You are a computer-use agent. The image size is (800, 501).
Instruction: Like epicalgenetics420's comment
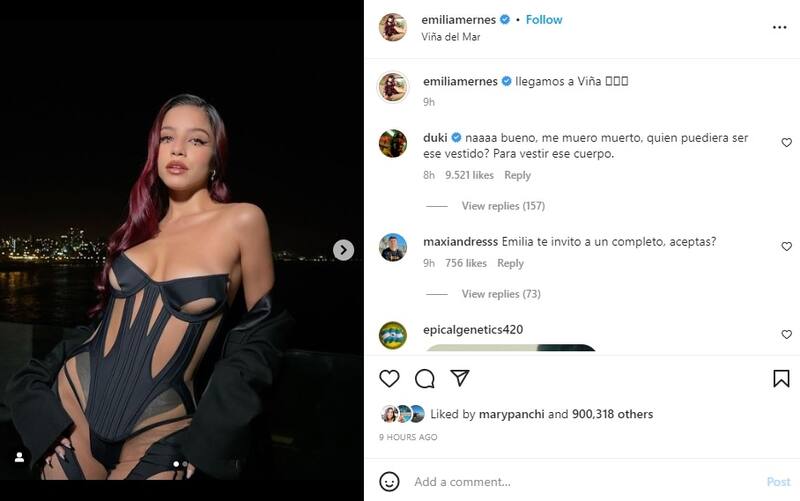pos(786,334)
